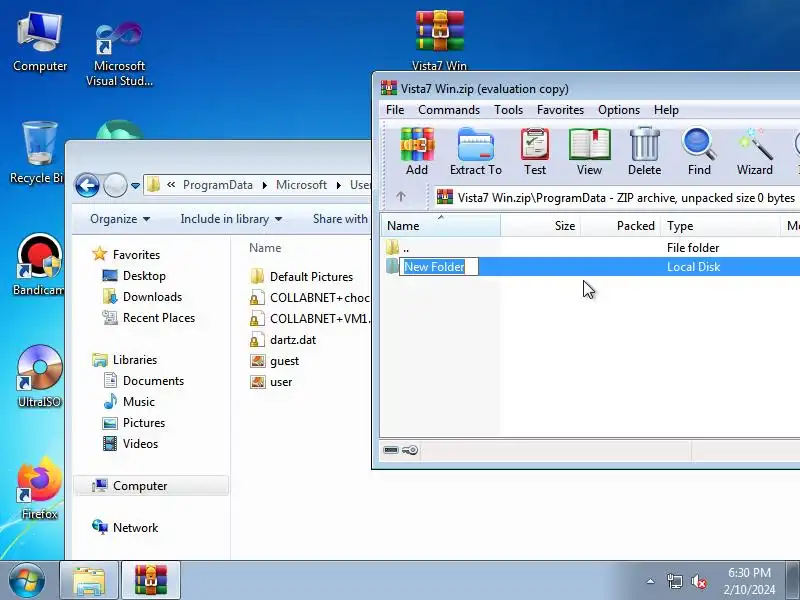
Task: Open the Options menu
Action: 619,110
